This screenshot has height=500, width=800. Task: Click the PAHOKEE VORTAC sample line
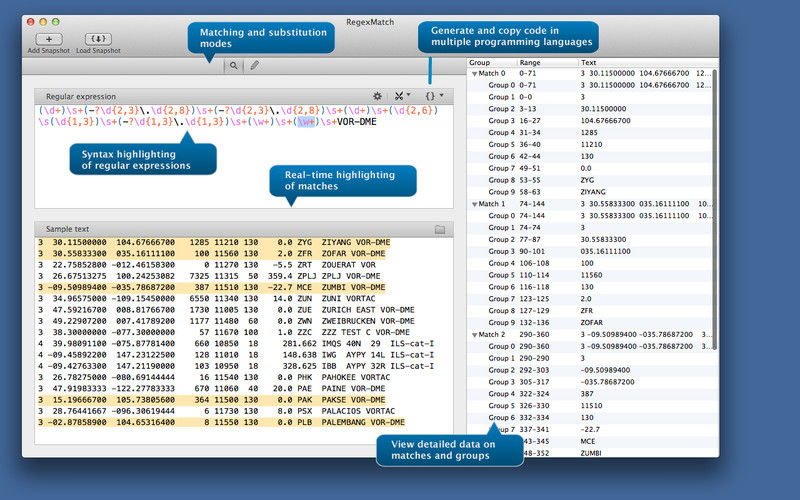[214, 377]
